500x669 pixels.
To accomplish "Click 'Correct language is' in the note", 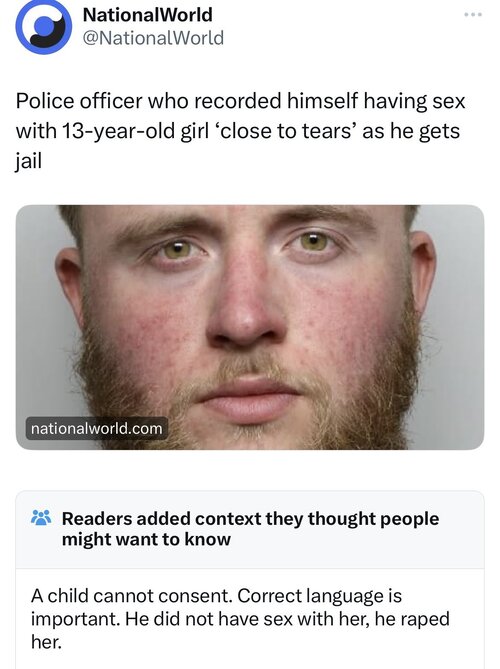I will [320, 596].
